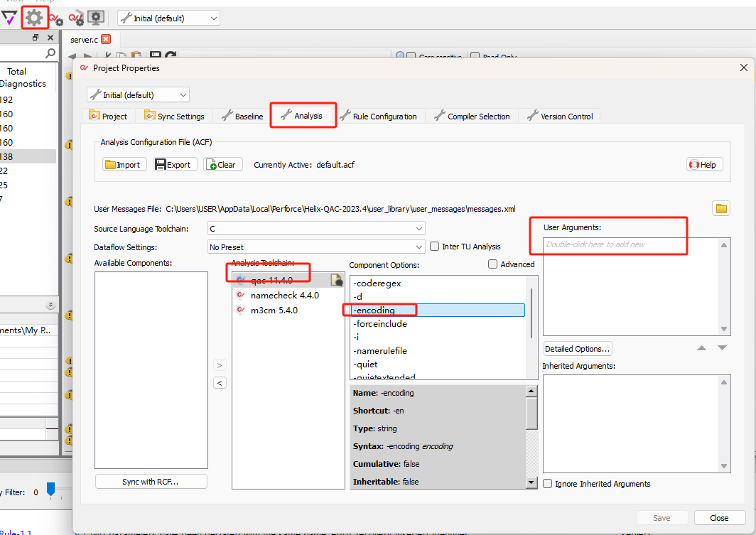Click the monitor settings toolbar icon

click(96, 18)
